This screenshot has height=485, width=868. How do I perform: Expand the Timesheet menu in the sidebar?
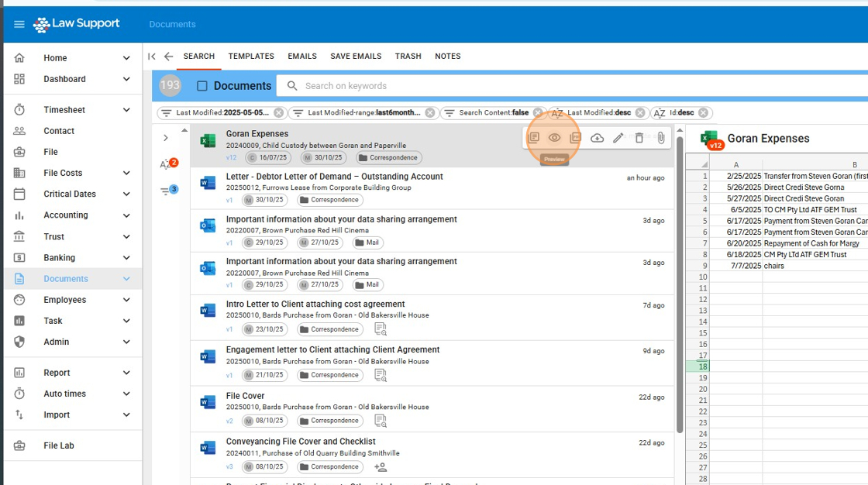pyautogui.click(x=126, y=110)
